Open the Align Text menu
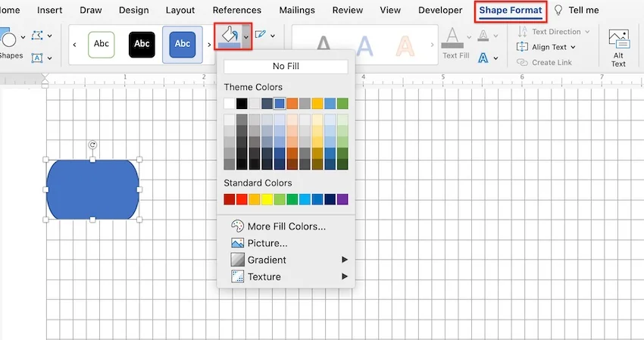Viewport: 644px width, 340px height. click(546, 47)
